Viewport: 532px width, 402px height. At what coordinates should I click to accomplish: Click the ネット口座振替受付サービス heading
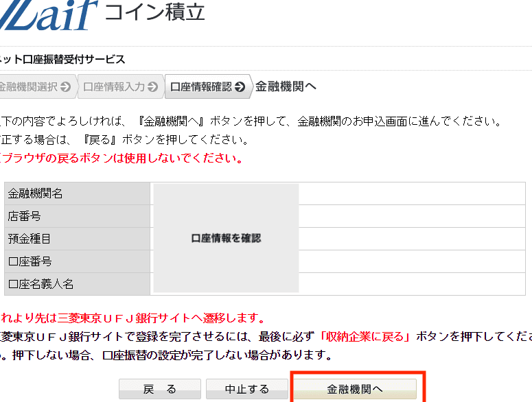tap(62, 60)
